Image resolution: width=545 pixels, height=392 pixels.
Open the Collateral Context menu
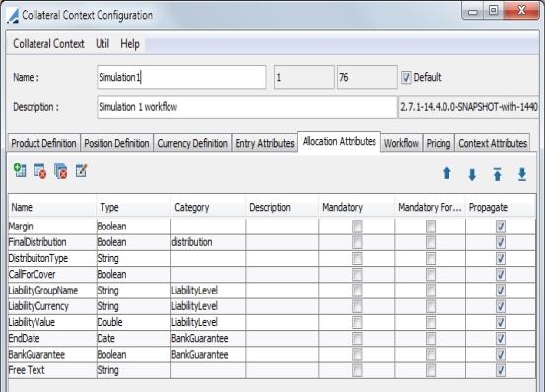(48, 44)
